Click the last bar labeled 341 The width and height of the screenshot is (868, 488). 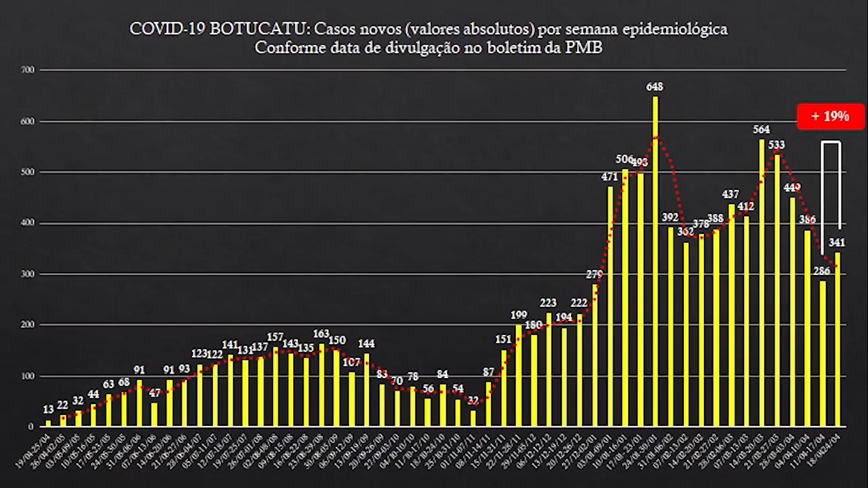pyautogui.click(x=837, y=339)
